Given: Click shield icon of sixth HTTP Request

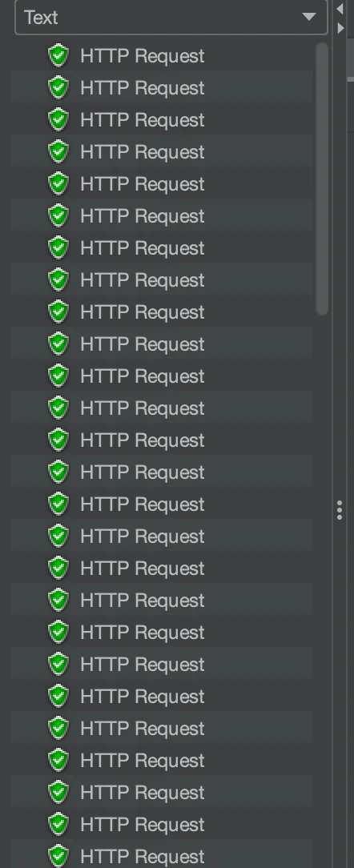Looking at the screenshot, I should 58,216.
